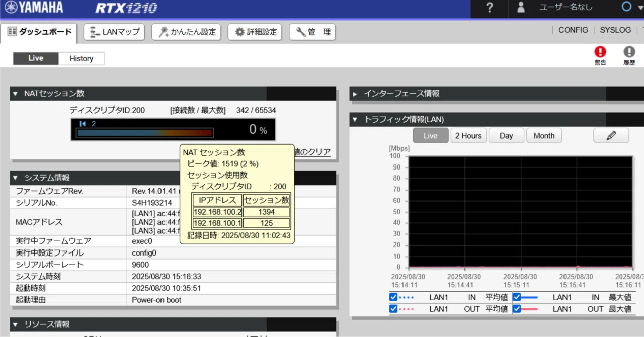Screen dimensions: 644x337
Task: Click the Yamaha logo
Action: 34,7
